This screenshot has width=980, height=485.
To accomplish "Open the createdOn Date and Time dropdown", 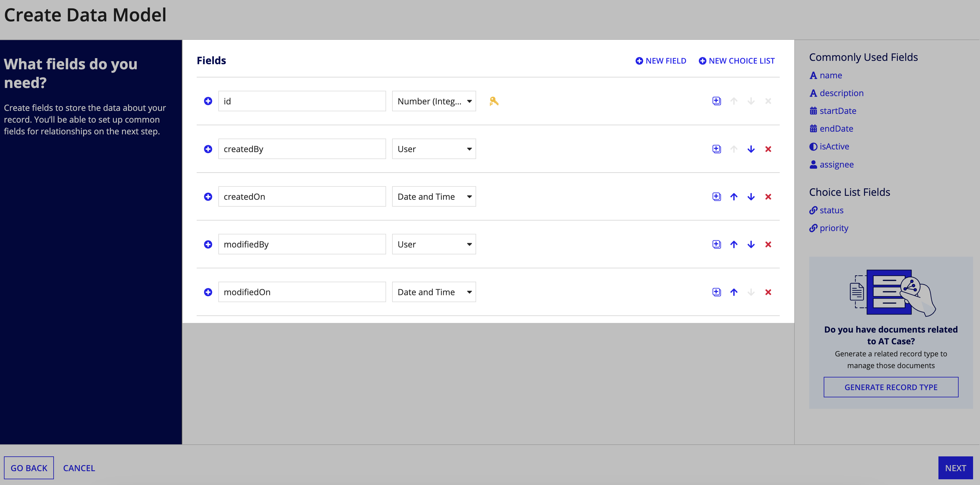I will click(x=434, y=197).
